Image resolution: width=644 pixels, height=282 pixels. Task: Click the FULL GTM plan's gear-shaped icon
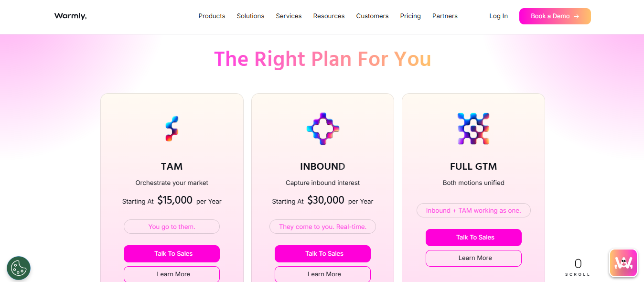pyautogui.click(x=473, y=128)
